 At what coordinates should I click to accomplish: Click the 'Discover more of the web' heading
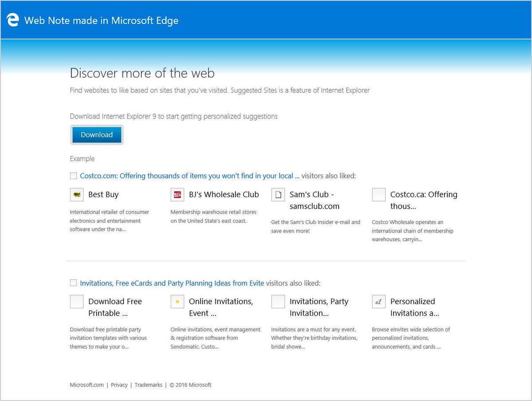click(142, 73)
